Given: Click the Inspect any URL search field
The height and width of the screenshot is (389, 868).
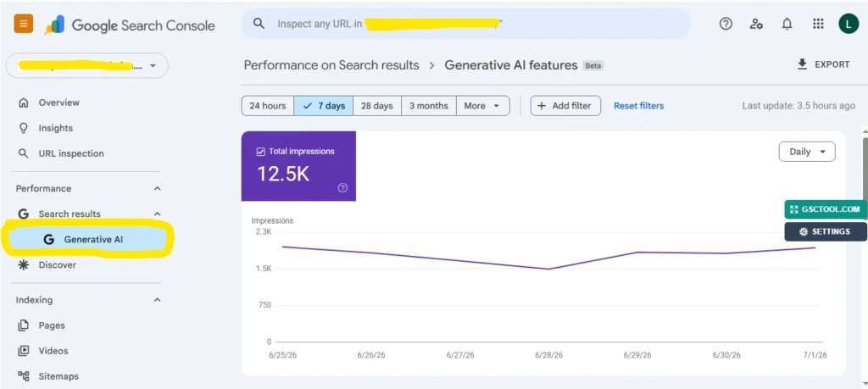Looking at the screenshot, I should click(x=465, y=24).
